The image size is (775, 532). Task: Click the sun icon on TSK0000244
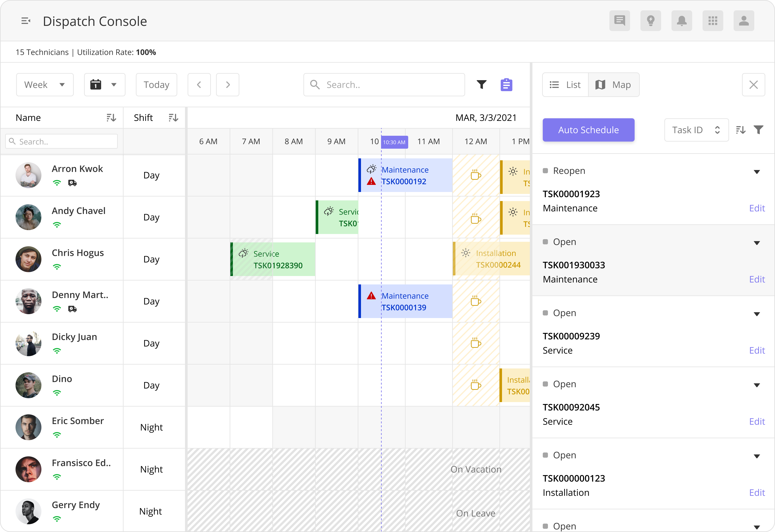coord(466,253)
